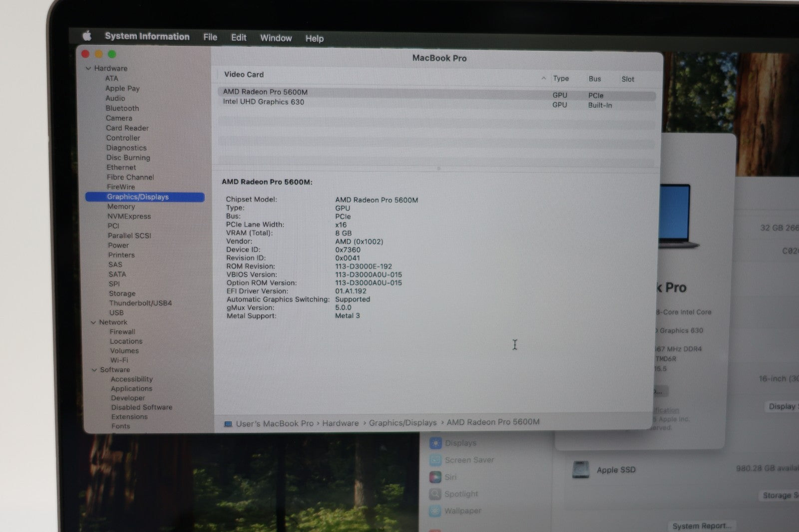Screen dimensions: 799x532
Task: Select Controller in the sidebar
Action: 123,138
